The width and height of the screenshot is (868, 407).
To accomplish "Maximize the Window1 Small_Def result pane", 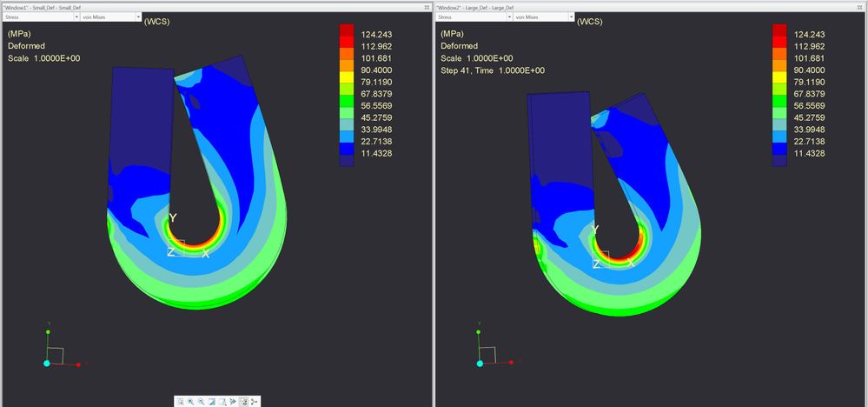I will click(427, 5).
